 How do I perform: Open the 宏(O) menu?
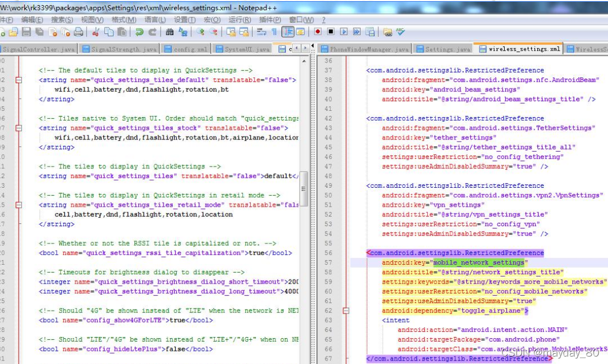coord(212,20)
